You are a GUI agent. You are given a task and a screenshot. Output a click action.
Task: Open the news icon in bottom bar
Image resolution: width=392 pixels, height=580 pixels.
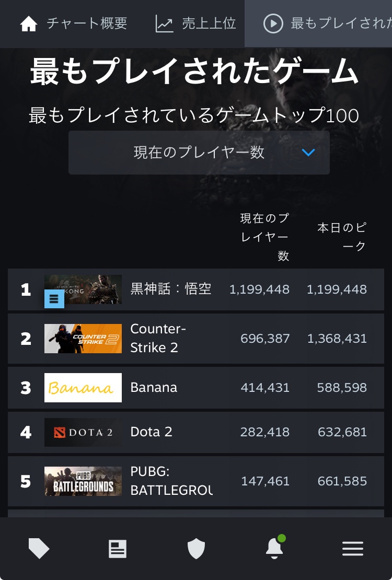tap(117, 549)
